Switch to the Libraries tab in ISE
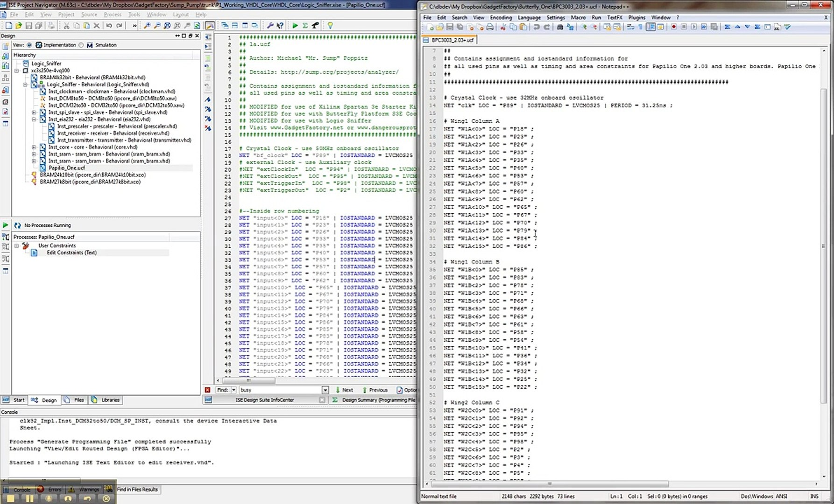 (x=106, y=400)
